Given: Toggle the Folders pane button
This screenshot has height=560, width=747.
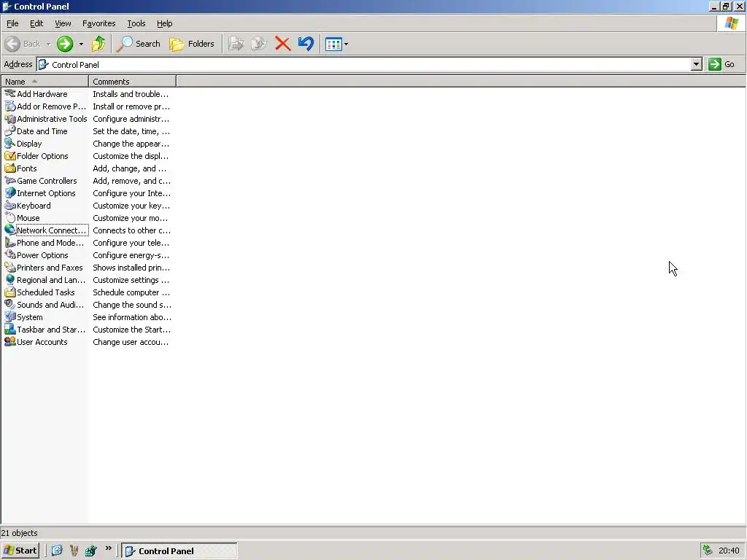Looking at the screenshot, I should (193, 44).
